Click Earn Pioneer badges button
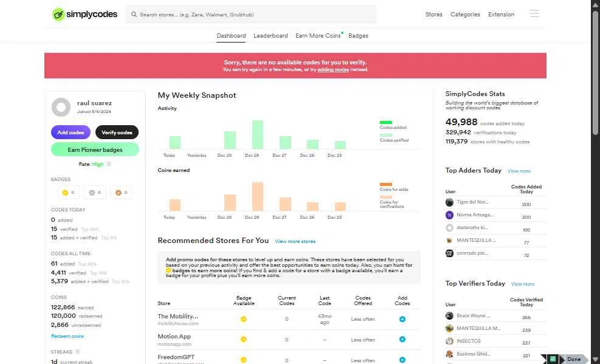The height and width of the screenshot is (364, 600). (95, 149)
